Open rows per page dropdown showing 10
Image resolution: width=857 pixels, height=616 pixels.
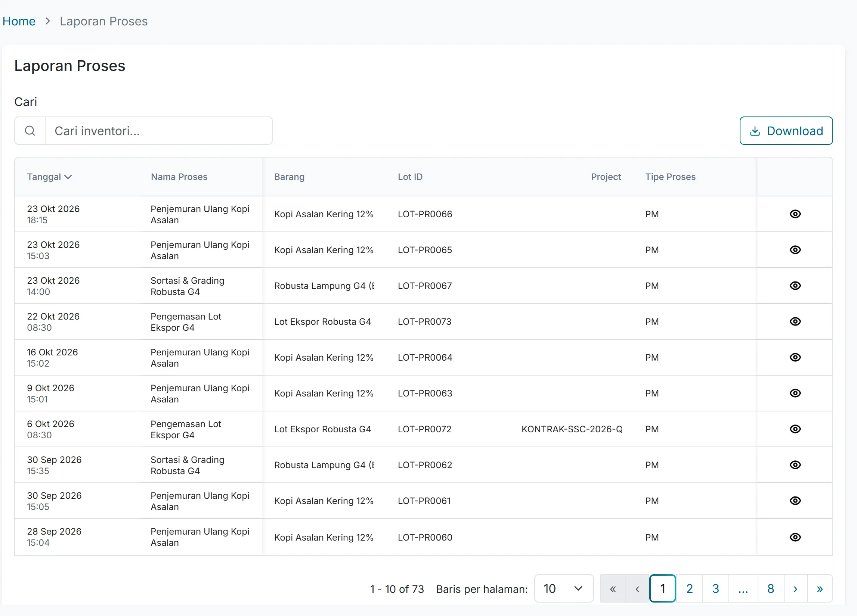pyautogui.click(x=563, y=589)
